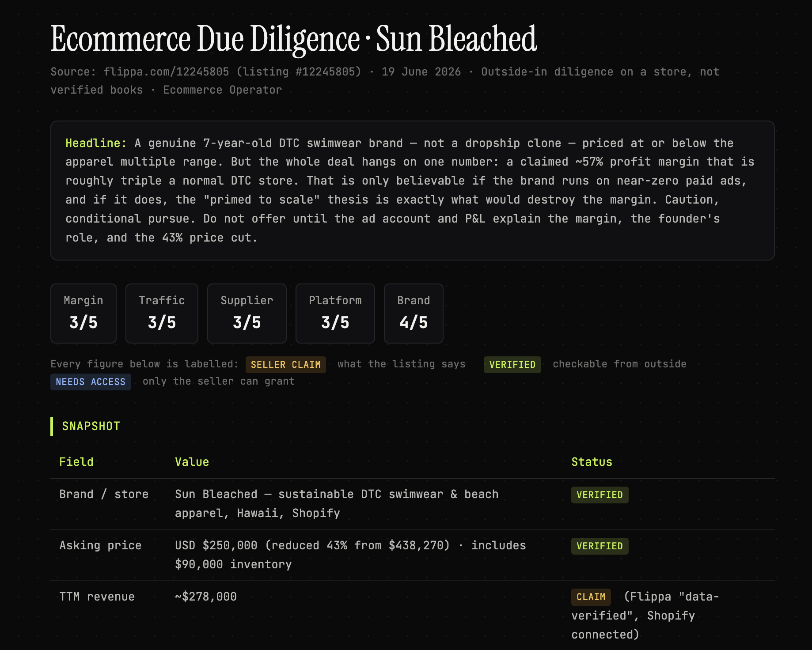Screen dimensions: 812x650
Task: Click the SNAPSHOT section heading
Action: (91, 426)
